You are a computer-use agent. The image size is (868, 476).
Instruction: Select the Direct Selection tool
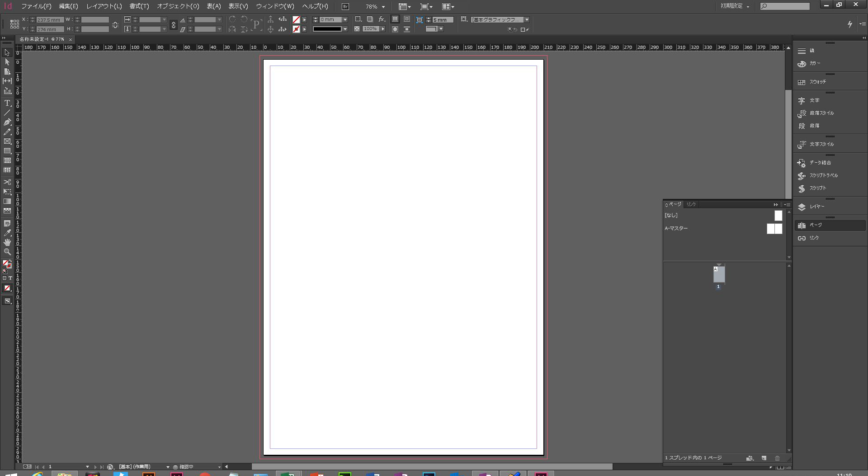click(7, 62)
